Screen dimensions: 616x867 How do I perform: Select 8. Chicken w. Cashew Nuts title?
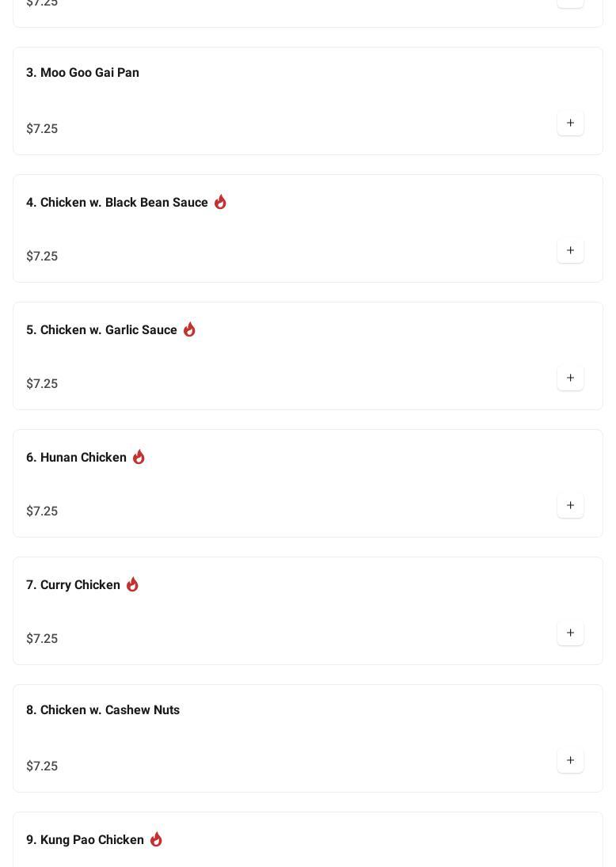click(x=103, y=710)
